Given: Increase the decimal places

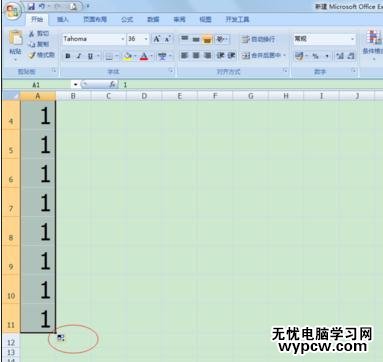Looking at the screenshot, I should coord(340,56).
